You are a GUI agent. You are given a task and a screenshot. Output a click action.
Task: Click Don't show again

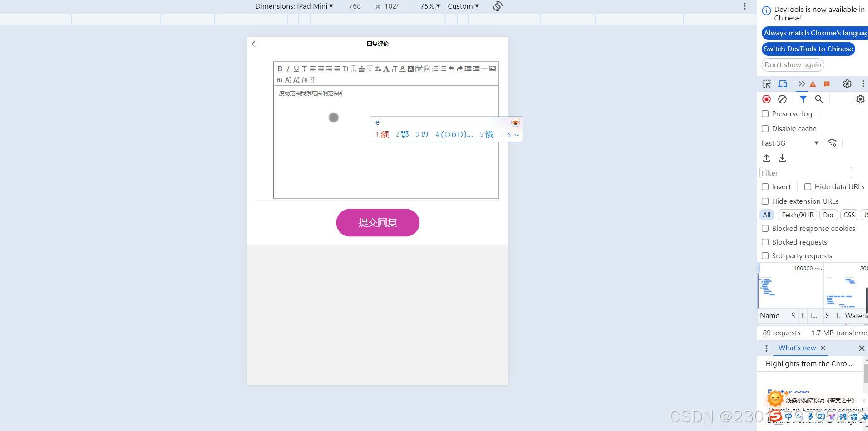793,65
